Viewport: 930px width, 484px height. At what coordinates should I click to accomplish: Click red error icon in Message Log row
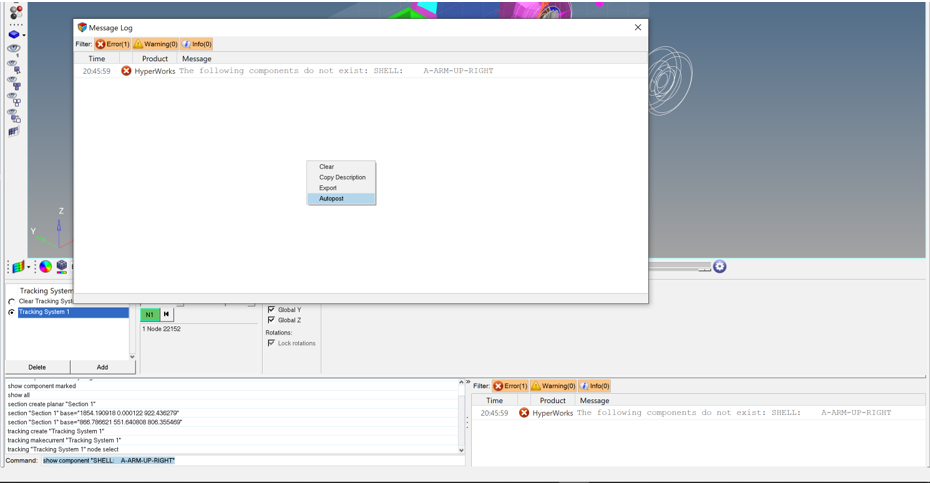(126, 71)
